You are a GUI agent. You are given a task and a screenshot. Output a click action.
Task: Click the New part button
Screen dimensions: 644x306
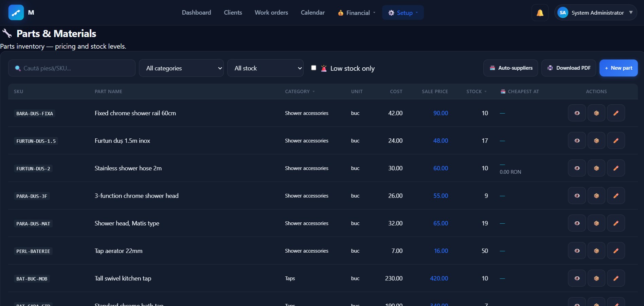click(x=619, y=68)
